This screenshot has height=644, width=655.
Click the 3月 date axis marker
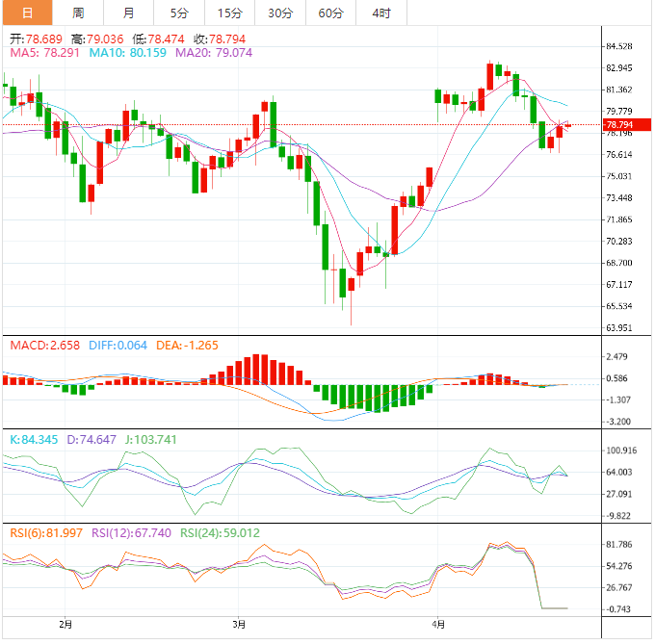(x=239, y=625)
